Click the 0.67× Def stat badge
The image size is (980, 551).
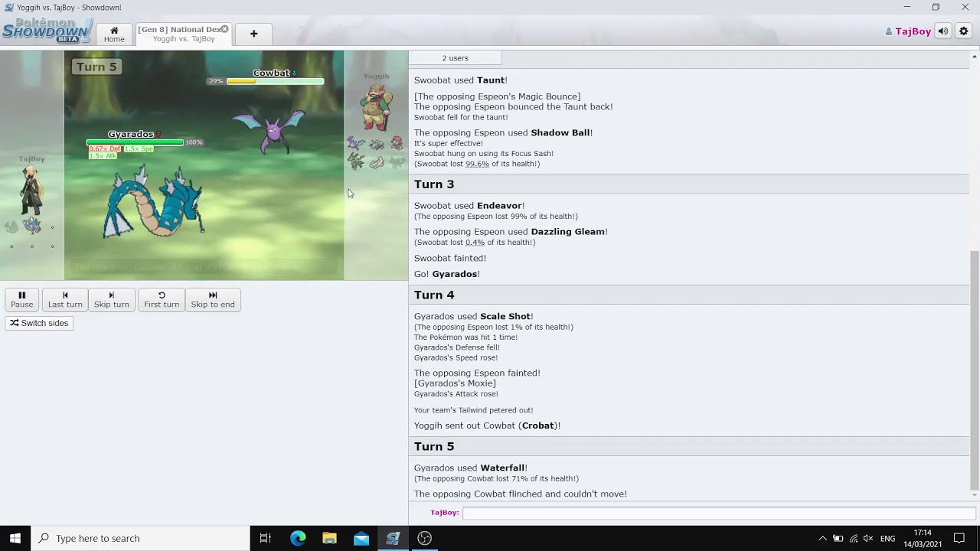tap(105, 148)
